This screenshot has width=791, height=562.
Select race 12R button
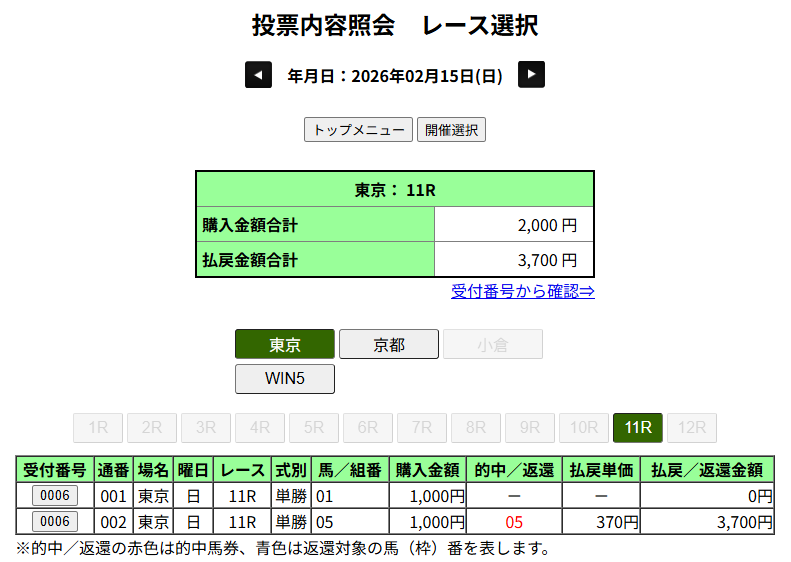tap(692, 428)
